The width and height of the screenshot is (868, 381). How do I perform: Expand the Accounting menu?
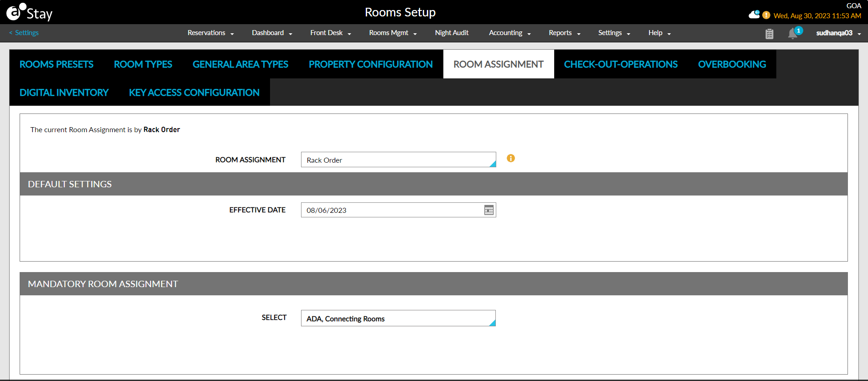click(510, 33)
